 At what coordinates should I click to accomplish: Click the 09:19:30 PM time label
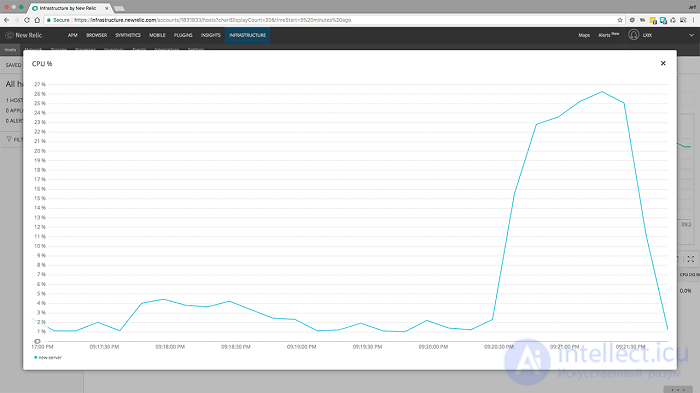click(x=367, y=347)
